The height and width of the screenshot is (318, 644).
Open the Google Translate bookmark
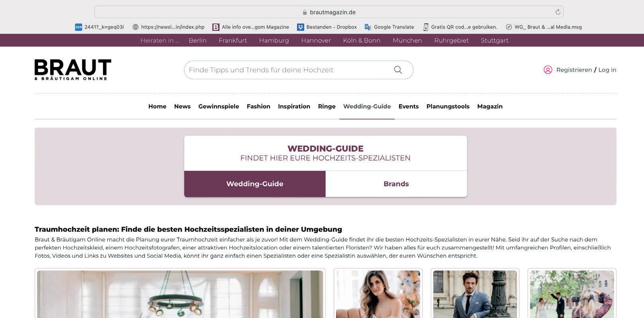tap(389, 27)
